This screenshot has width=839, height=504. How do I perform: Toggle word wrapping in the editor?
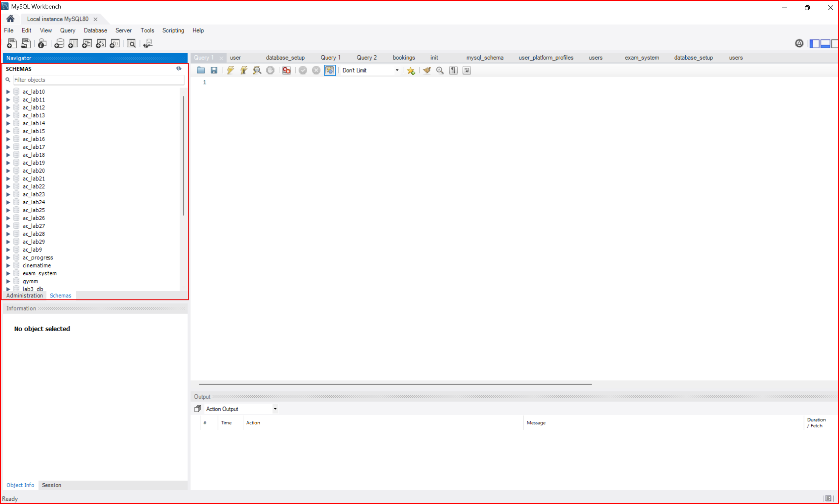pyautogui.click(x=467, y=70)
